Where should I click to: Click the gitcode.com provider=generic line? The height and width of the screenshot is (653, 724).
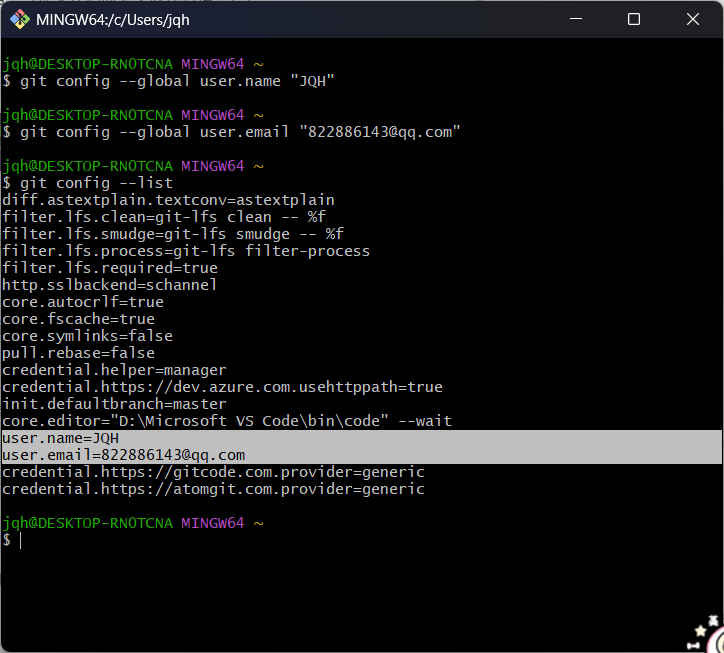[x=213, y=472]
